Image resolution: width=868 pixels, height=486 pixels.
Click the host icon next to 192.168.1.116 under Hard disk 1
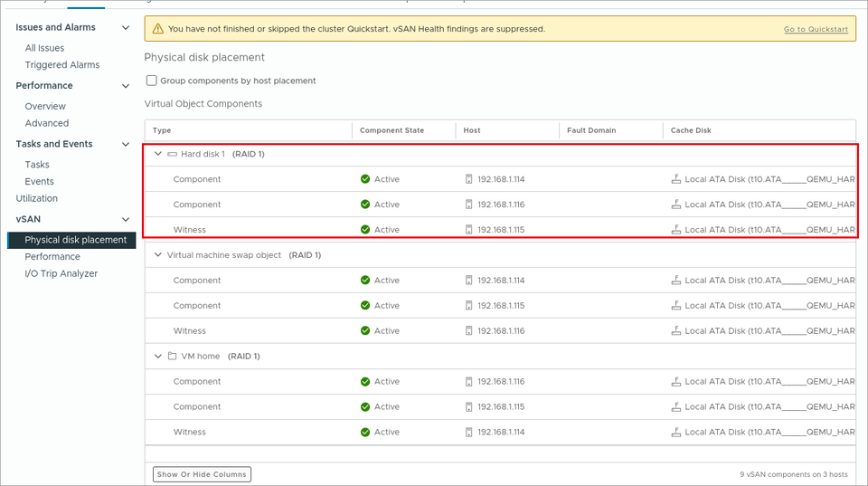coord(469,205)
